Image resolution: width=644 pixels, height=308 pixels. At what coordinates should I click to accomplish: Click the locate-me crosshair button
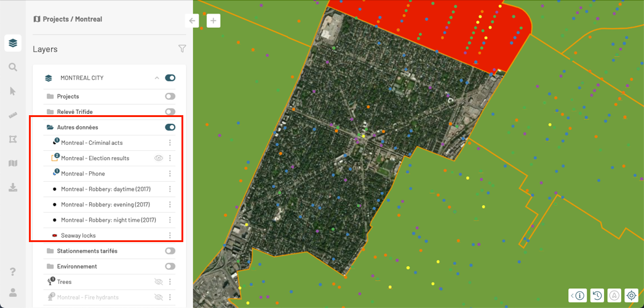631,296
